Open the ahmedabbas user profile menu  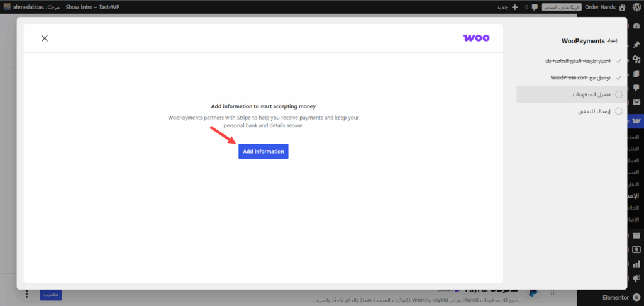coord(31,7)
